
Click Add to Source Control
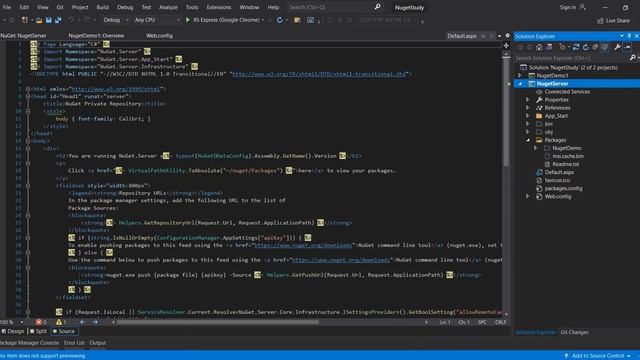point(598,356)
